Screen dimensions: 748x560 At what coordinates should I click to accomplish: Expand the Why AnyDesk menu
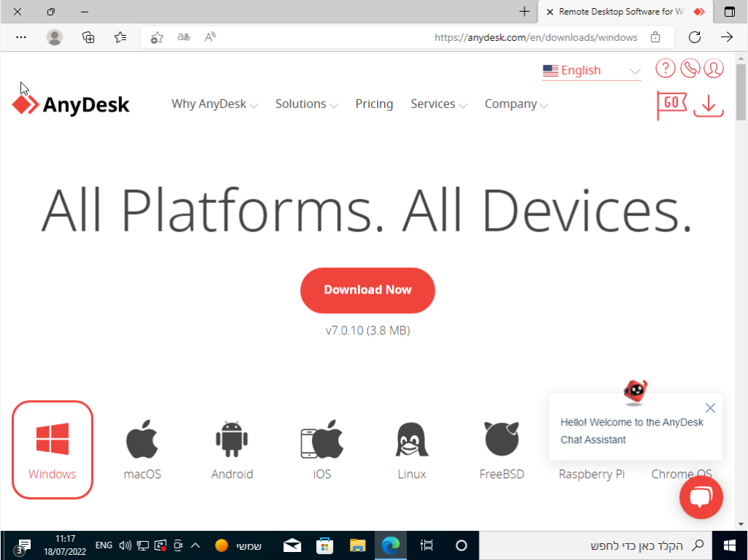click(215, 104)
